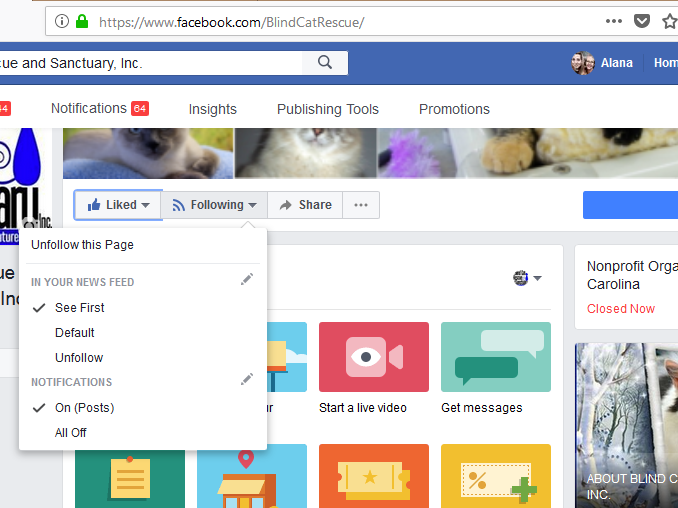Click the Share button
Screen dimensions: 678x508
[x=305, y=205]
